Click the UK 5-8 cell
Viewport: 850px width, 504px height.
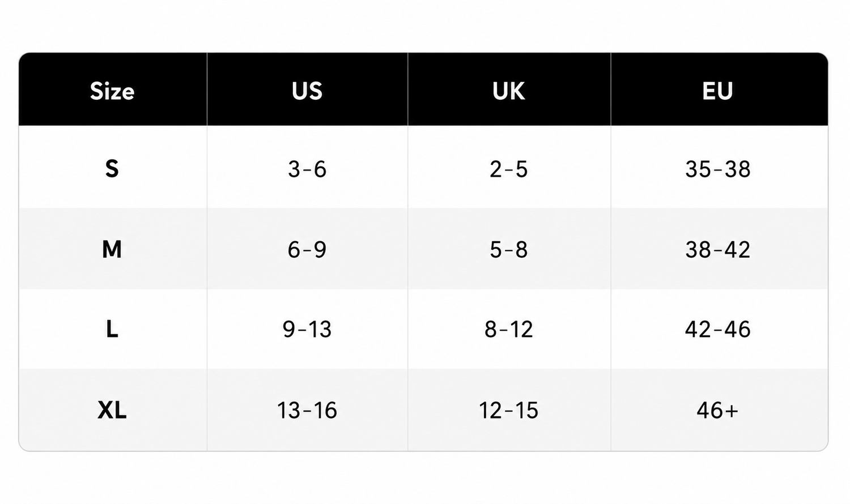point(508,249)
